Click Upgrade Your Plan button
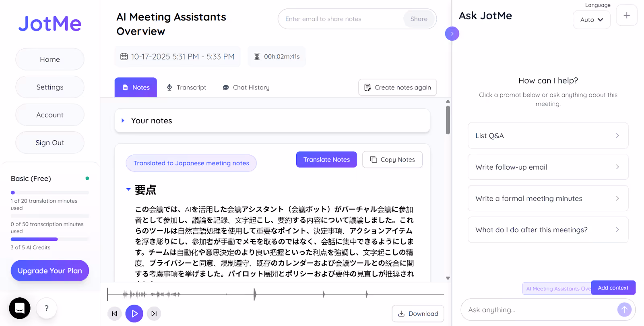The image size is (644, 326). coord(50,271)
